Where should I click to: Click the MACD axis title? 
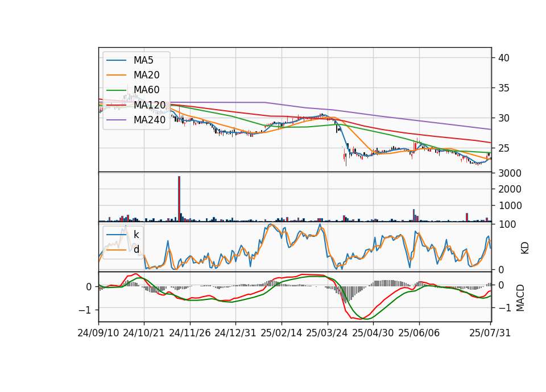(520, 298)
